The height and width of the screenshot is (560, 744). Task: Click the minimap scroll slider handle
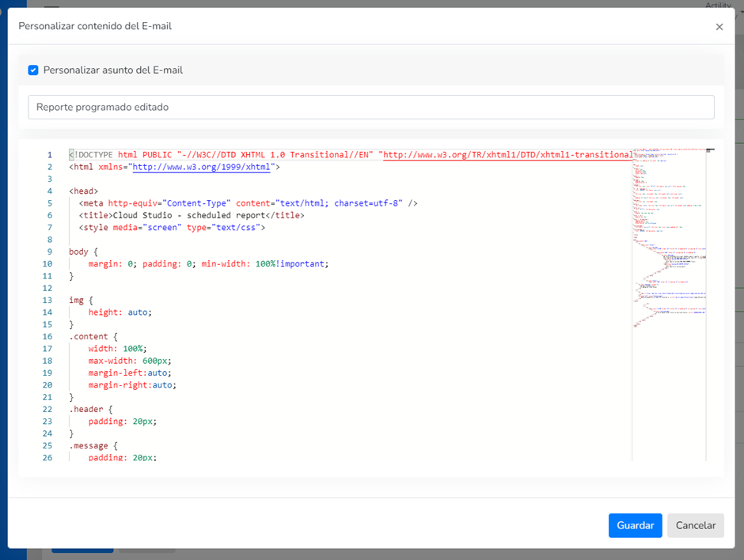709,149
